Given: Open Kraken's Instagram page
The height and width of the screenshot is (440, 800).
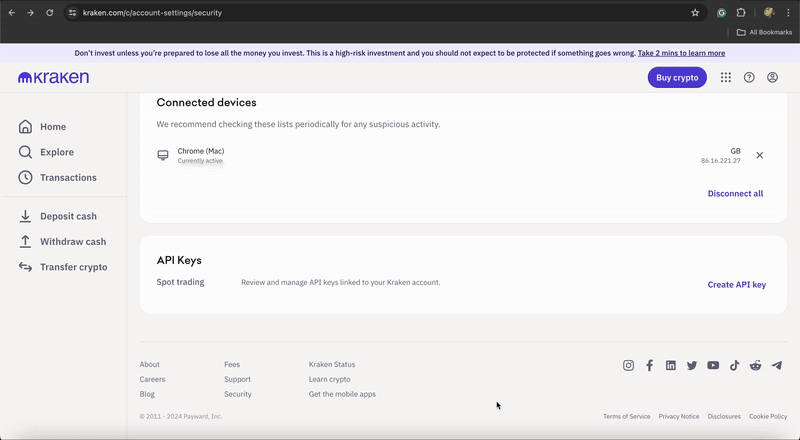Looking at the screenshot, I should coord(629,365).
